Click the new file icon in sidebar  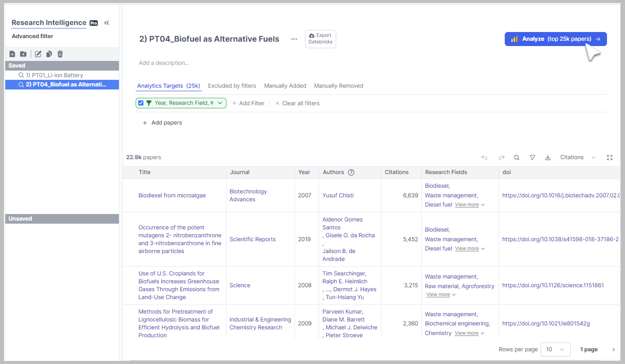coord(12,54)
